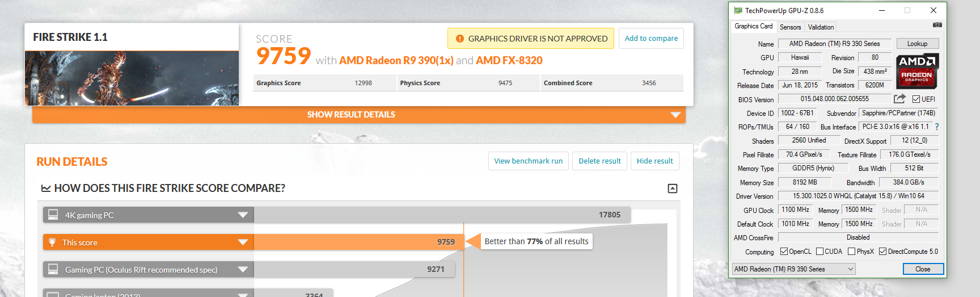The height and width of the screenshot is (297, 980).
Task: Switch to the Sensors tab
Action: (x=790, y=27)
